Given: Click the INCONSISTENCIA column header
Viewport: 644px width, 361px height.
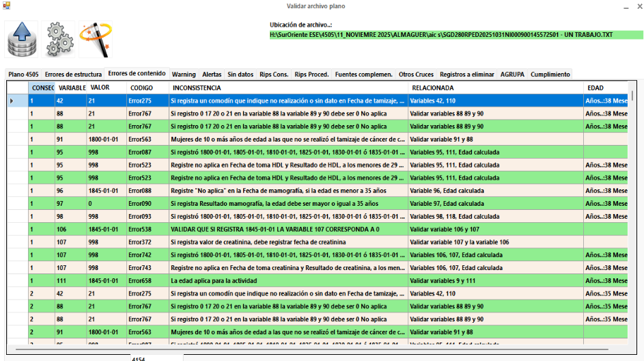Looking at the screenshot, I should [x=197, y=88].
